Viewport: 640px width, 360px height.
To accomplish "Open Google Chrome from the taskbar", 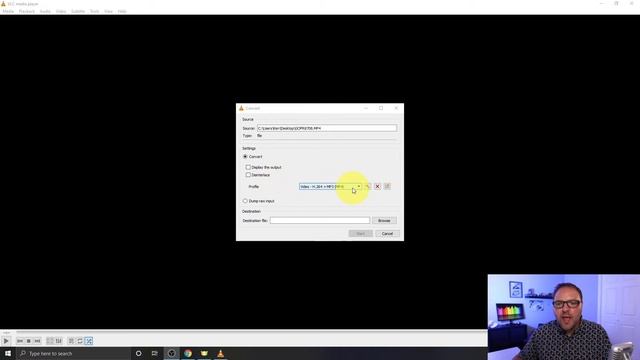I will [x=188, y=353].
